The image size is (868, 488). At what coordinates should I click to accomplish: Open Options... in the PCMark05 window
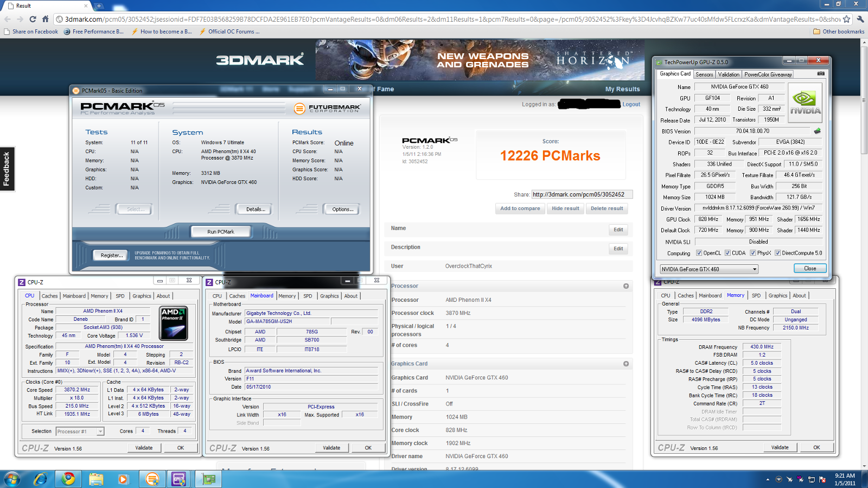pos(342,209)
